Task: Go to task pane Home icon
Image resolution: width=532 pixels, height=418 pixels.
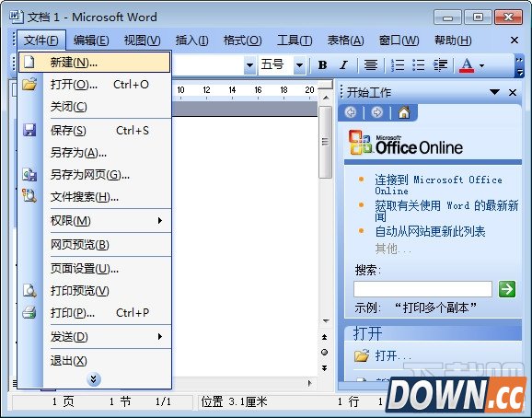Action: tap(404, 112)
